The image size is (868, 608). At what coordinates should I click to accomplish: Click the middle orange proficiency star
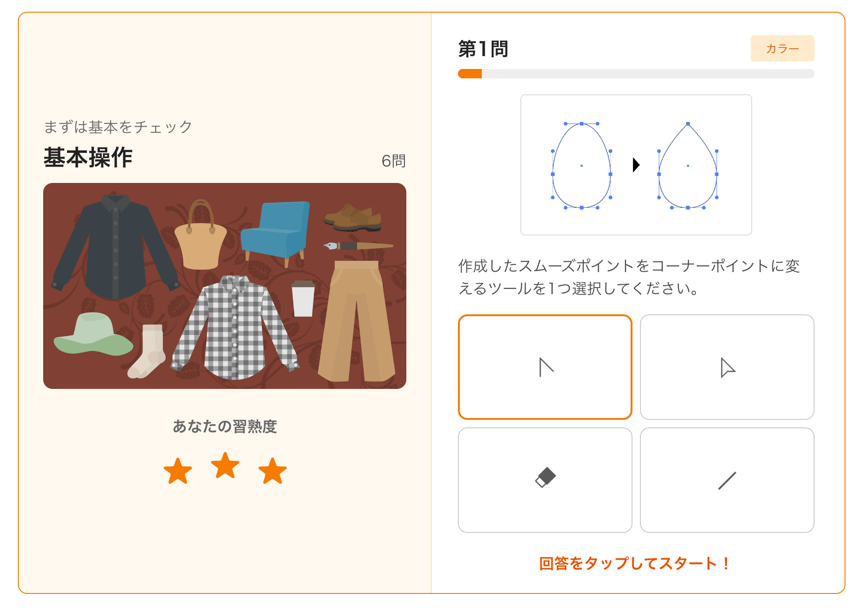pyautogui.click(x=225, y=465)
